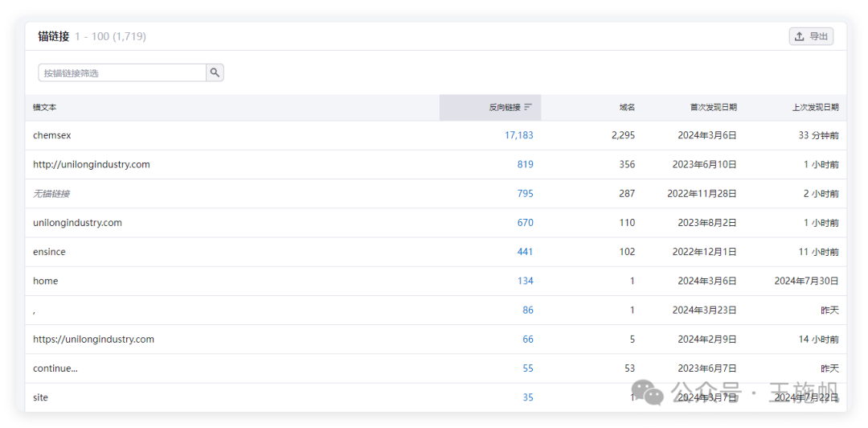Open backlinks count 795 link
868x428 pixels.
point(526,194)
